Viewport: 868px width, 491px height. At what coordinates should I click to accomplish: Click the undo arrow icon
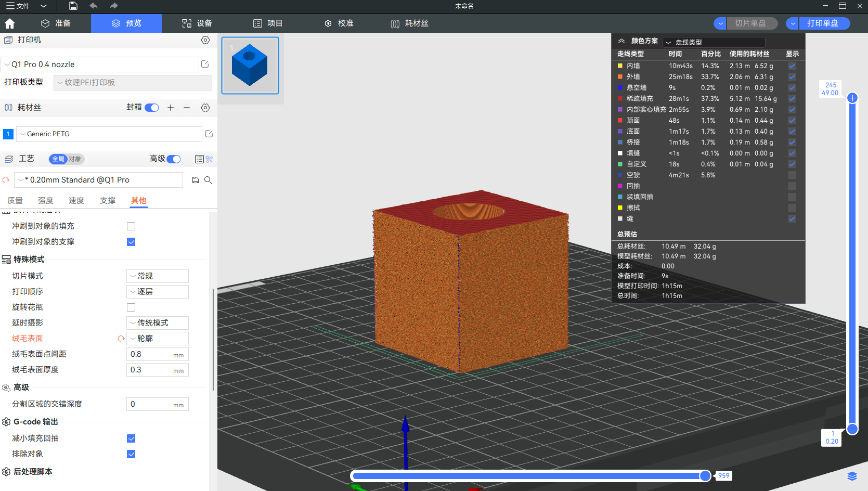94,6
